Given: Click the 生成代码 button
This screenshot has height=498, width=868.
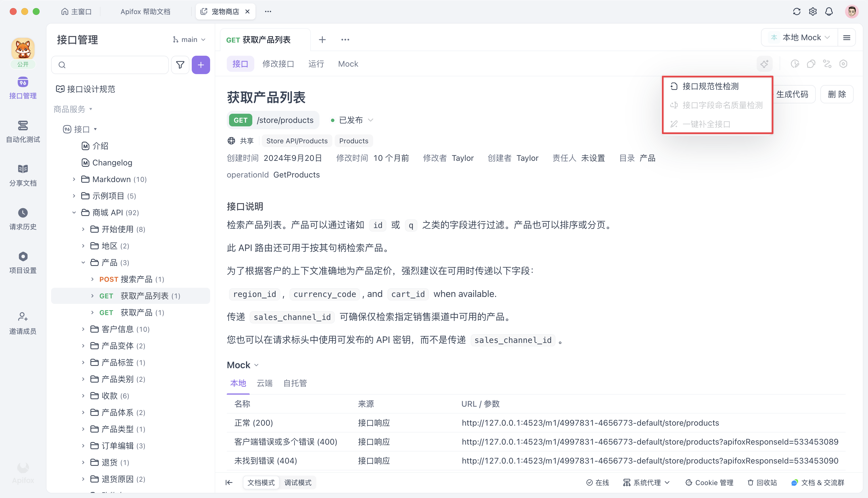Looking at the screenshot, I should pyautogui.click(x=793, y=94).
